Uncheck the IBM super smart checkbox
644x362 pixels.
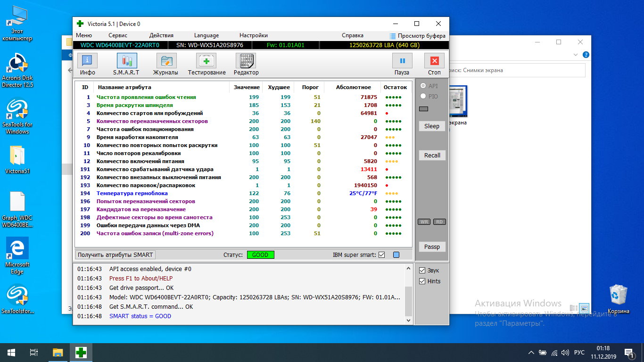(382, 255)
